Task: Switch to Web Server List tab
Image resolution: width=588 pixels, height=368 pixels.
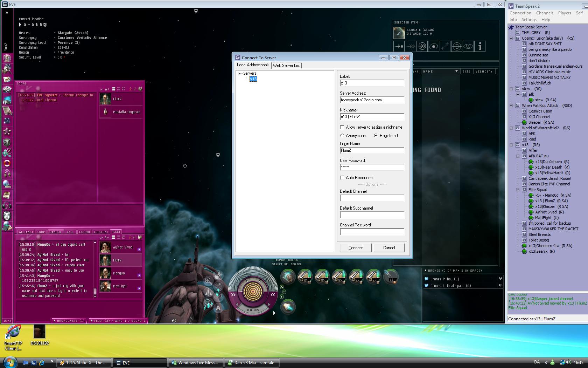Action: [286, 66]
